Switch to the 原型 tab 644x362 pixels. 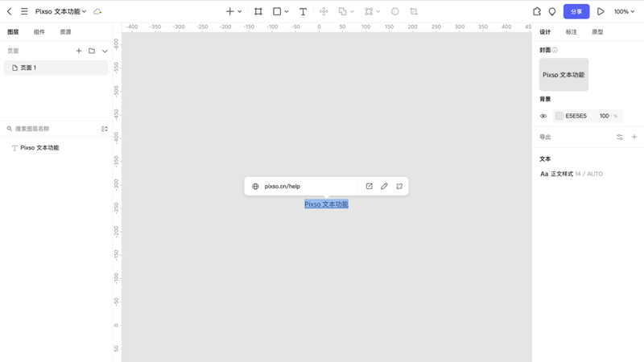tap(597, 31)
